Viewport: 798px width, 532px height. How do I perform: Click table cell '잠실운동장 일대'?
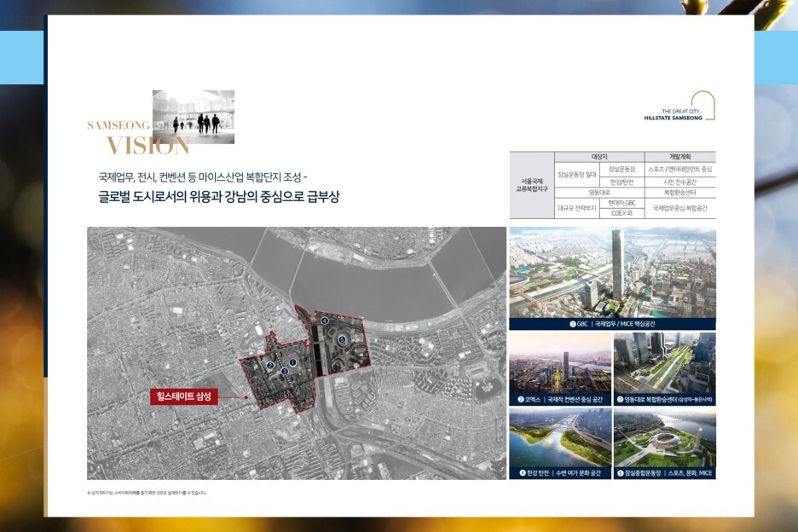pyautogui.click(x=576, y=175)
